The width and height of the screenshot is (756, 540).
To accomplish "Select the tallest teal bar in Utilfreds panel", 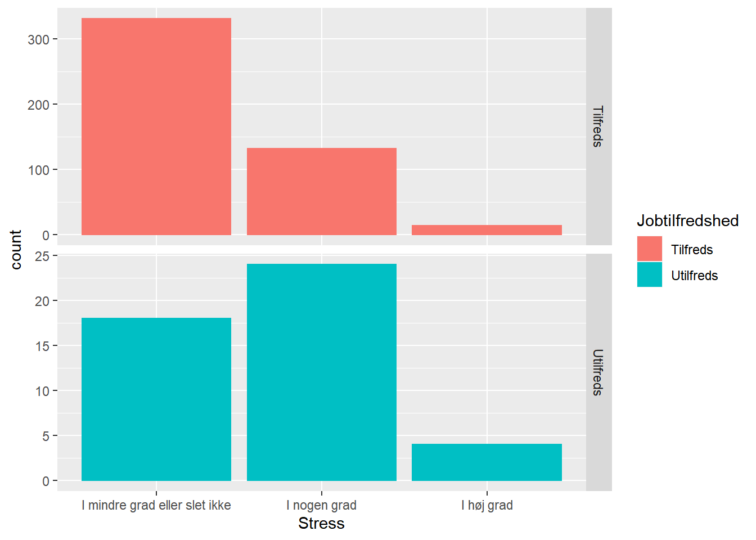I will click(322, 372).
